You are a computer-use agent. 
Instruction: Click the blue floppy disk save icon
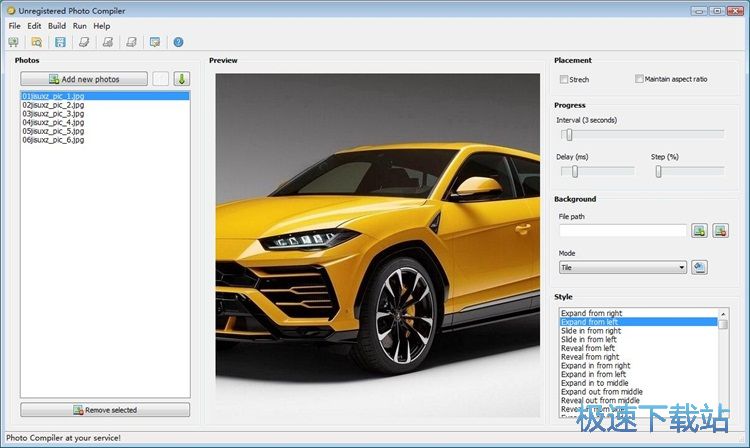[60, 42]
